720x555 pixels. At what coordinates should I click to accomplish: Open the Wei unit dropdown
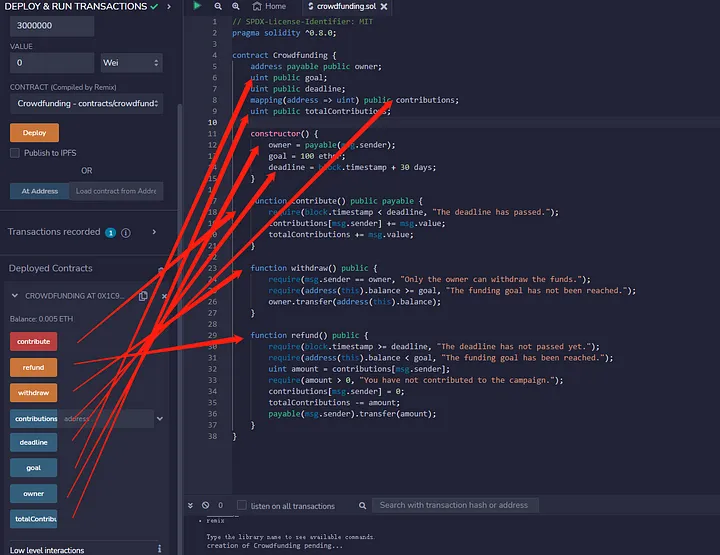131,63
